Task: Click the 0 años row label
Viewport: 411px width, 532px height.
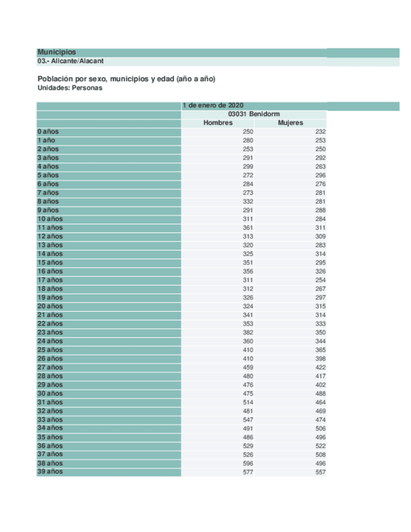Action: pos(48,132)
